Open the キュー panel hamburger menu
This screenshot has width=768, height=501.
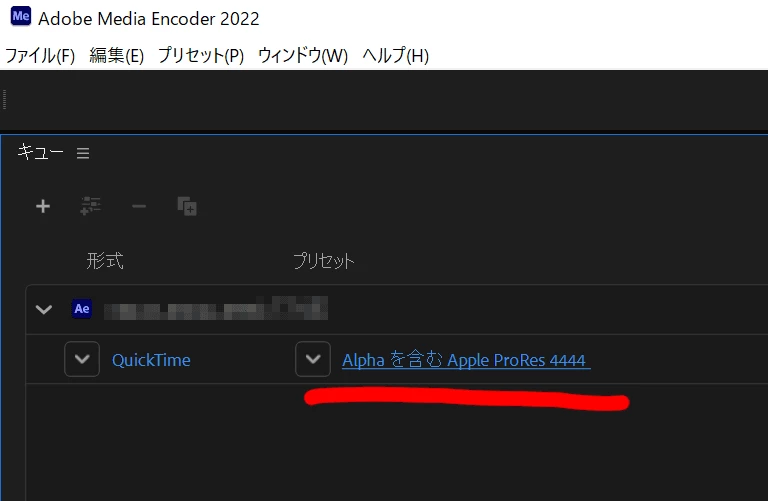click(x=83, y=153)
